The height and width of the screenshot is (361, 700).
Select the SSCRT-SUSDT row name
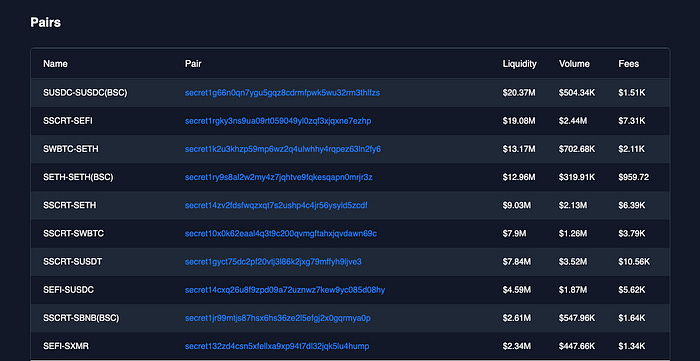(x=72, y=261)
